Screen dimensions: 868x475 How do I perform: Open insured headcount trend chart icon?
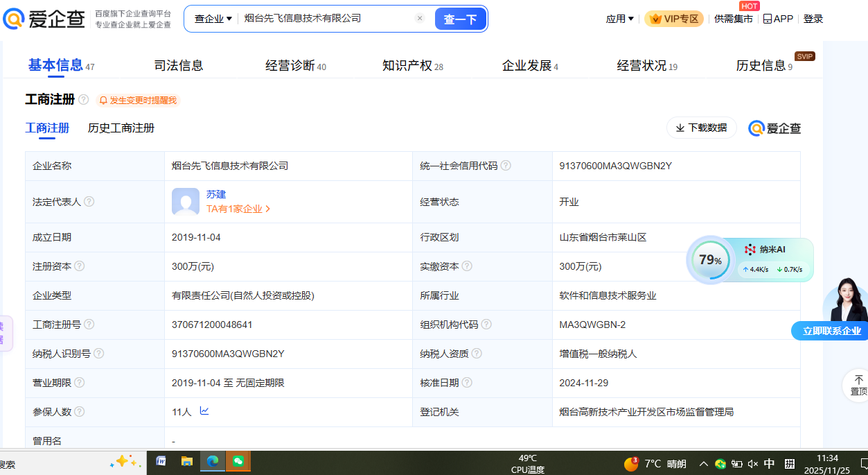204,411
